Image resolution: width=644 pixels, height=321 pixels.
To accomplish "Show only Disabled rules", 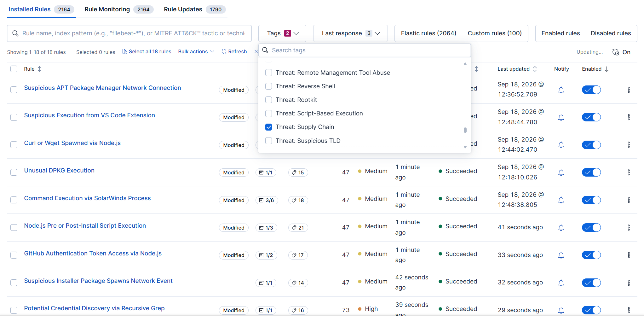I will [x=611, y=33].
